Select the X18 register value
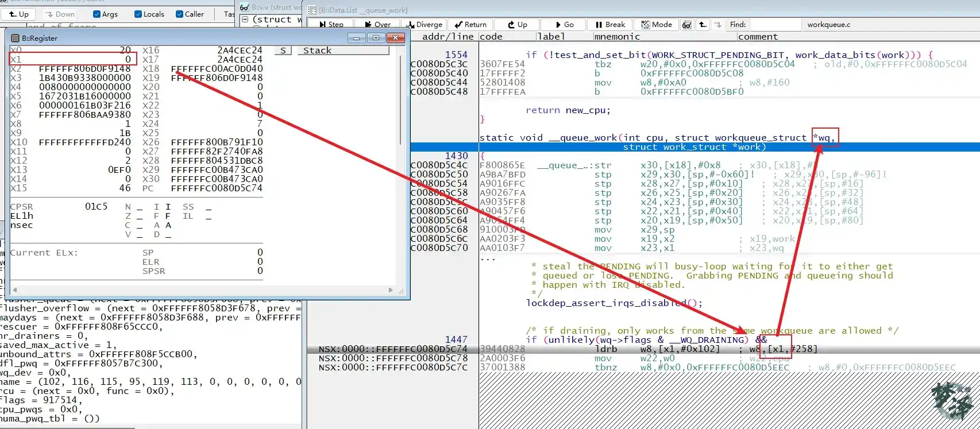Viewport: 980px width, 429px height. [x=217, y=68]
